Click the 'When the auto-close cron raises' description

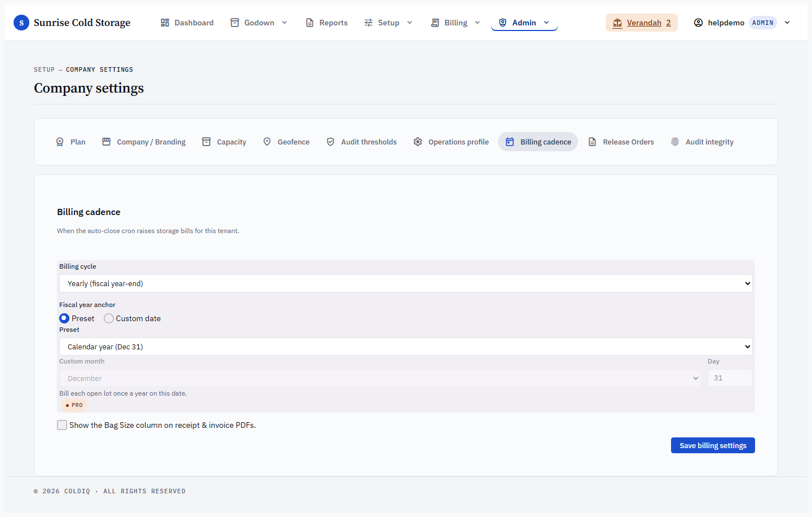coord(148,231)
